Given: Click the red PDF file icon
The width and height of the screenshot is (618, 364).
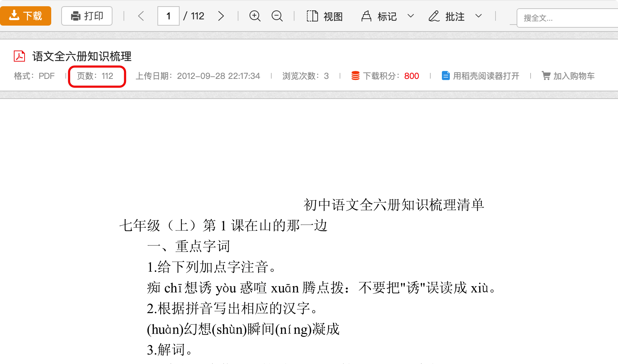Looking at the screenshot, I should 19,56.
